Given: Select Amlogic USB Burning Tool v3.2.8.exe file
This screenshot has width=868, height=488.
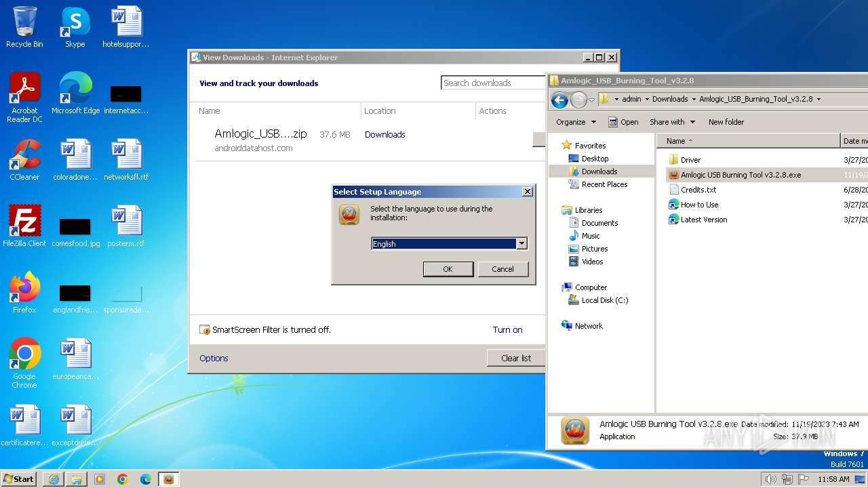Looking at the screenshot, I should pos(741,175).
